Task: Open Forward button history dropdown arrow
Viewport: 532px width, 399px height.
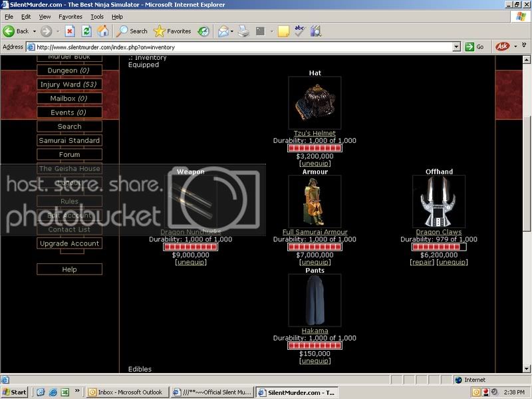Action: click(57, 31)
